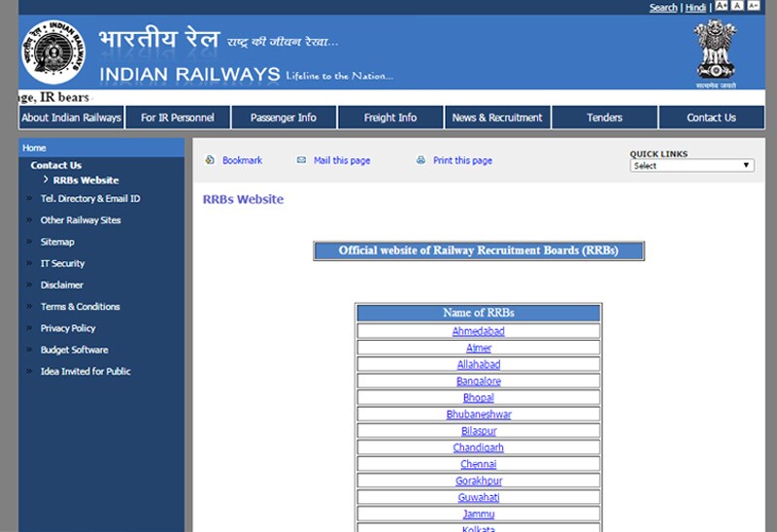777x532 pixels.
Task: Open Ajmer RRB link
Action: click(x=479, y=348)
